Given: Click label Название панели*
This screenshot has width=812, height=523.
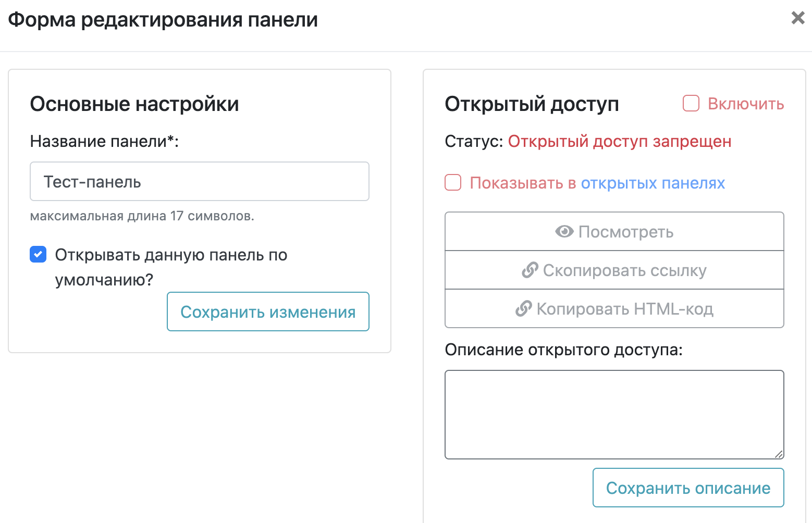Looking at the screenshot, I should click(x=104, y=141).
